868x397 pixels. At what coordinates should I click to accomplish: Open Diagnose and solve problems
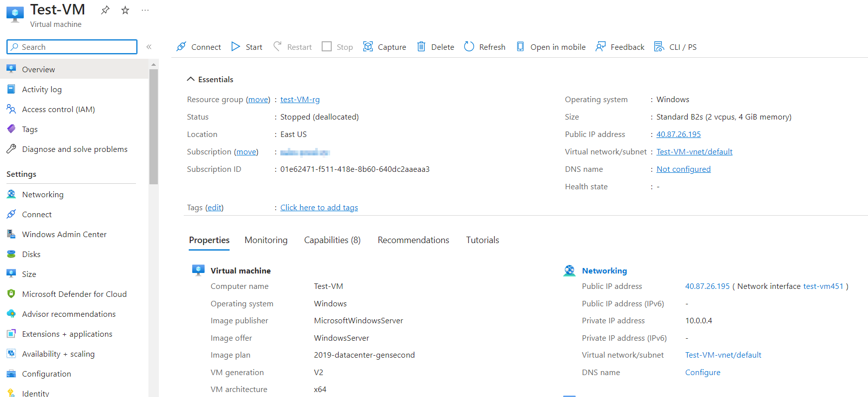[x=74, y=149]
